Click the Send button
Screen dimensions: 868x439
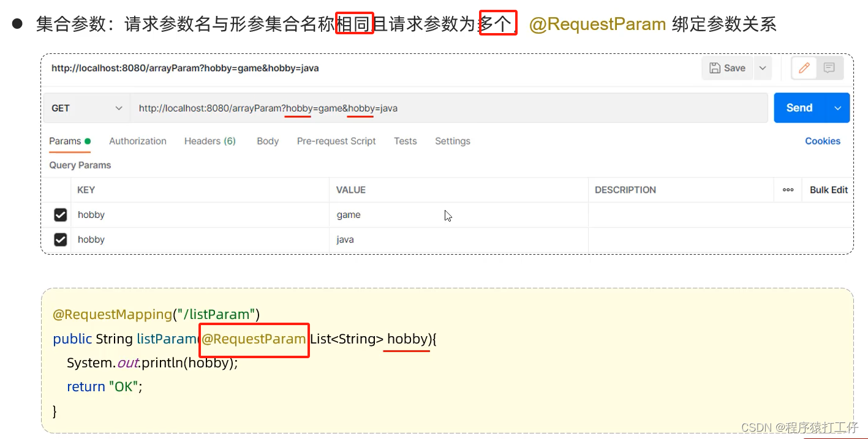point(799,108)
